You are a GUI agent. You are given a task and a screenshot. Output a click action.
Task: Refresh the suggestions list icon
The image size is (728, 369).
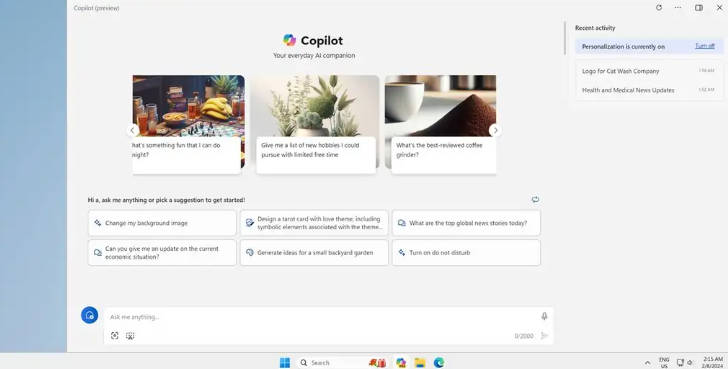pyautogui.click(x=535, y=200)
